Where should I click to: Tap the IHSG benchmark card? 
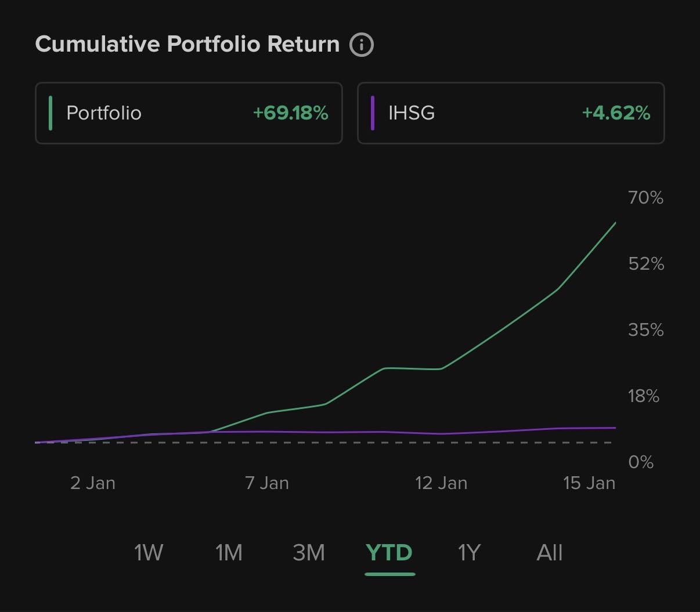point(510,113)
